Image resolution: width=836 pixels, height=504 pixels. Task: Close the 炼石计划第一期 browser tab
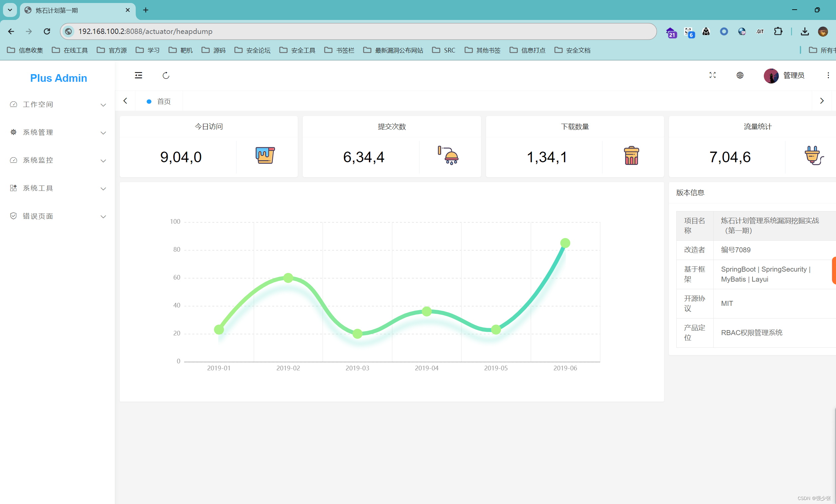(x=127, y=10)
